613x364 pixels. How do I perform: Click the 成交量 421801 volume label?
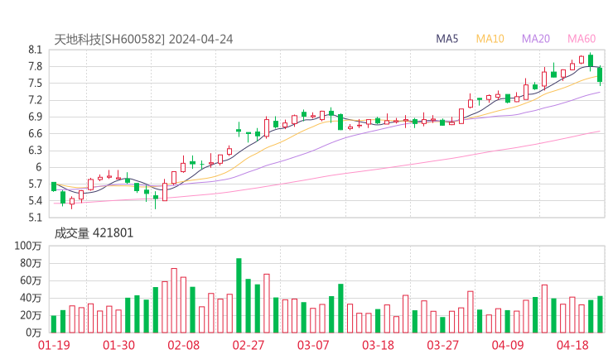pos(94,233)
